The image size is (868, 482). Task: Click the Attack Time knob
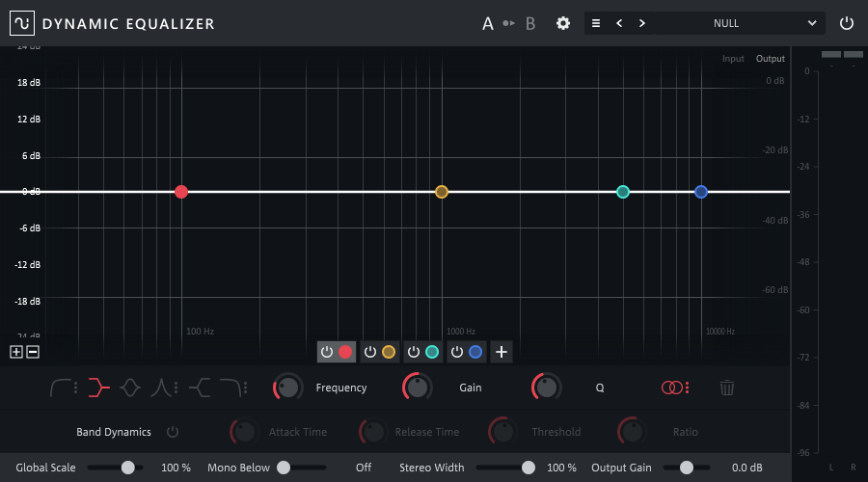coord(244,432)
